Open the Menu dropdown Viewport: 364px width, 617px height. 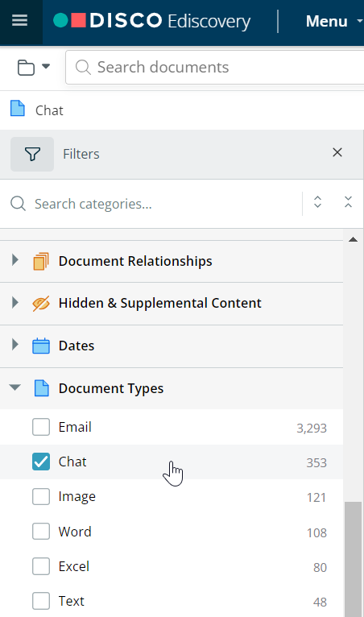[x=334, y=21]
